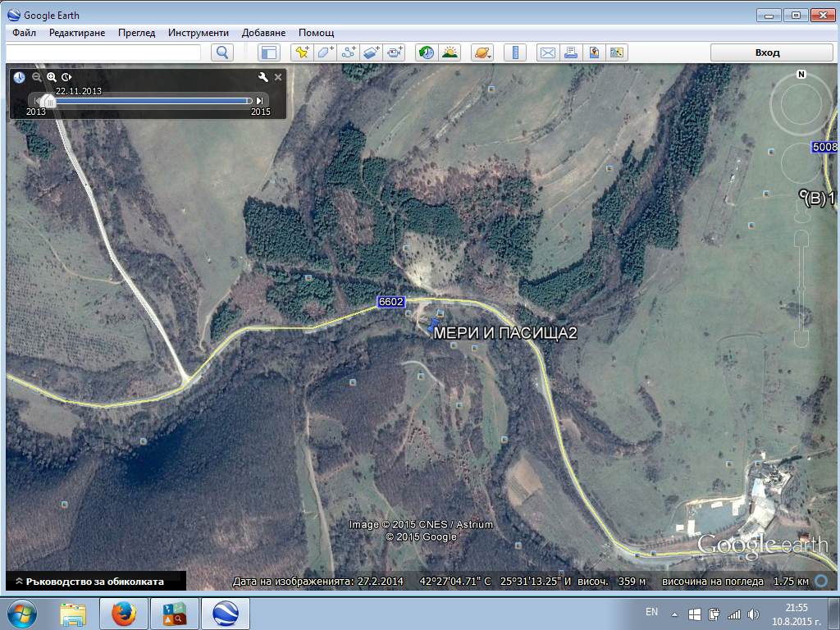
Task: Click the search magnifier button
Action: click(x=222, y=52)
